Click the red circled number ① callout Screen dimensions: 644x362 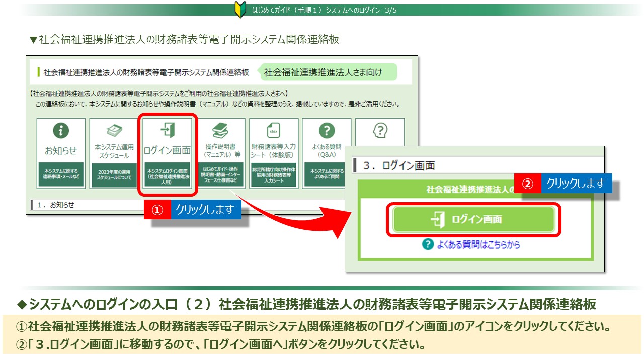pos(157,211)
